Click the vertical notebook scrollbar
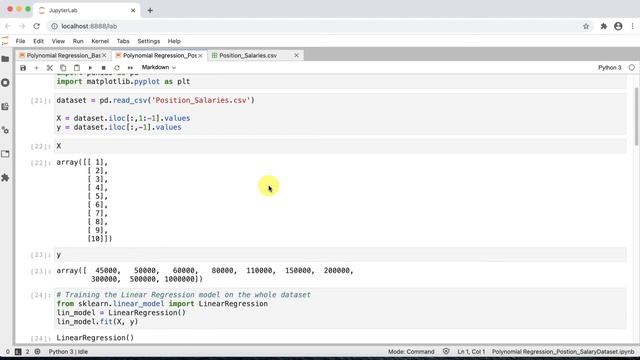The image size is (640, 360). point(636,116)
